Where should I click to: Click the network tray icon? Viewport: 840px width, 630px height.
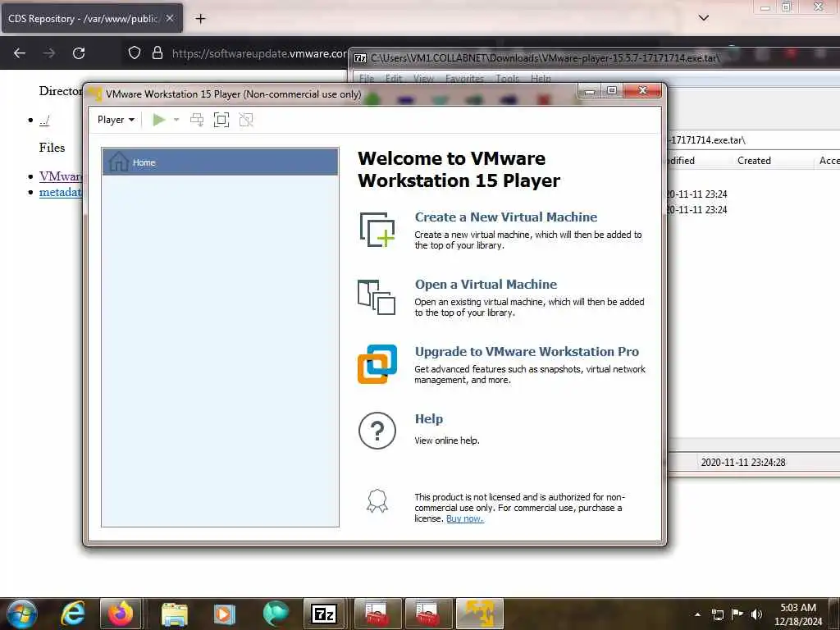coord(717,614)
